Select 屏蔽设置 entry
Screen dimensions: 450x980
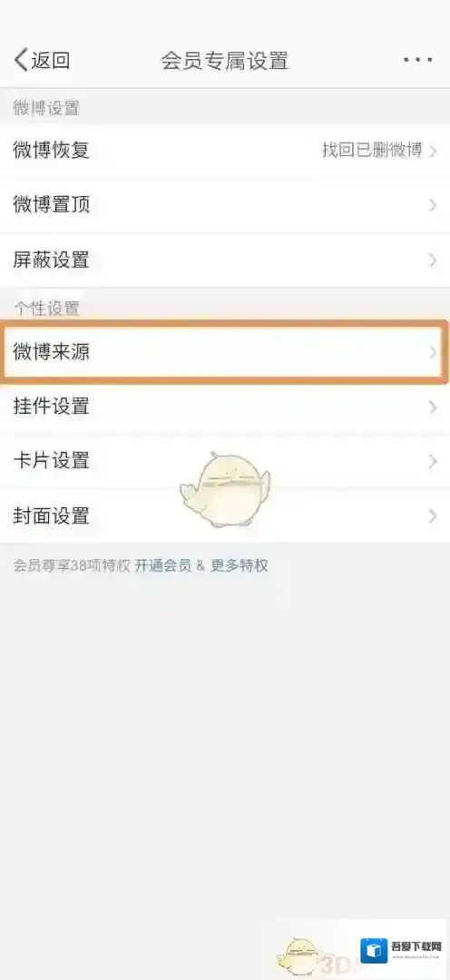point(225,260)
